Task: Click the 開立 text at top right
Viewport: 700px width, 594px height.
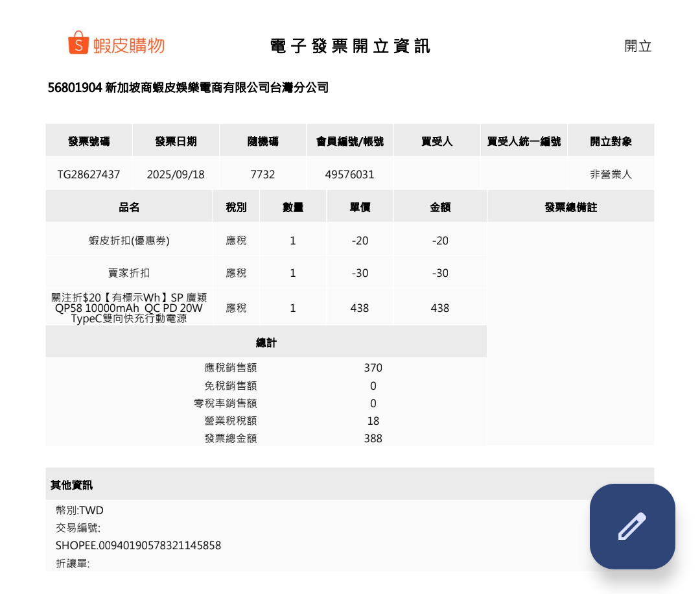Action: point(638,46)
